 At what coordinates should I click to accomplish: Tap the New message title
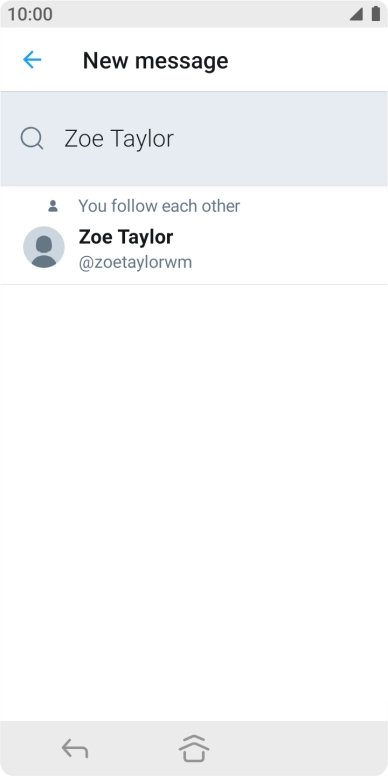point(155,60)
